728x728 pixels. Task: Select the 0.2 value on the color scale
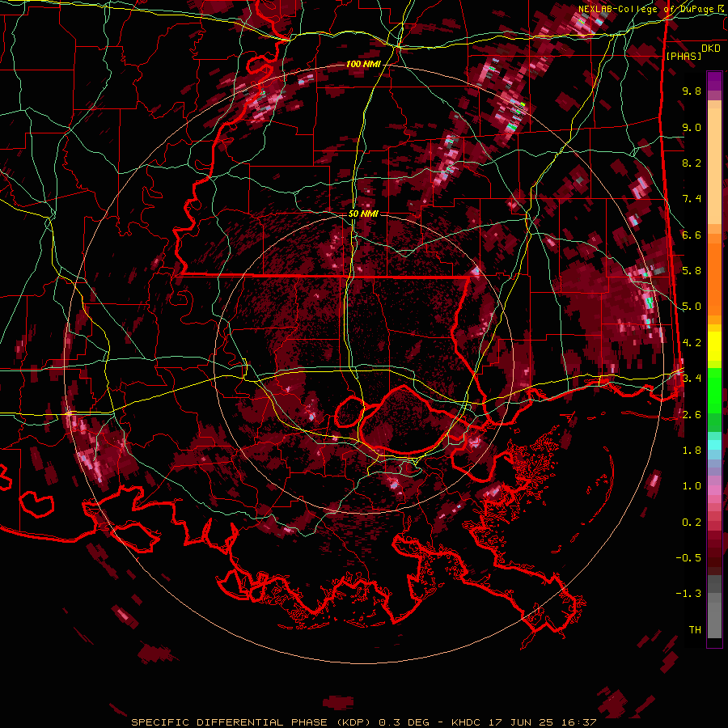pos(692,523)
